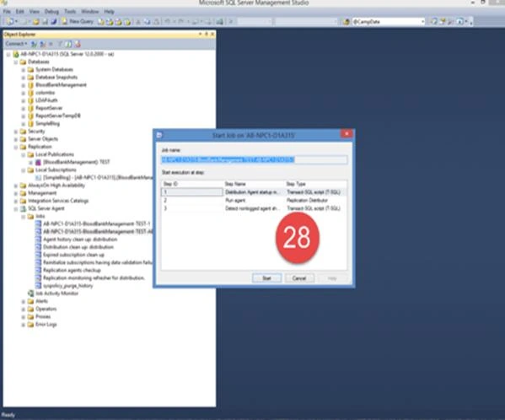505x420 pixels.
Task: Select 'Agent history clean up: distribution' job
Action: click(80, 240)
